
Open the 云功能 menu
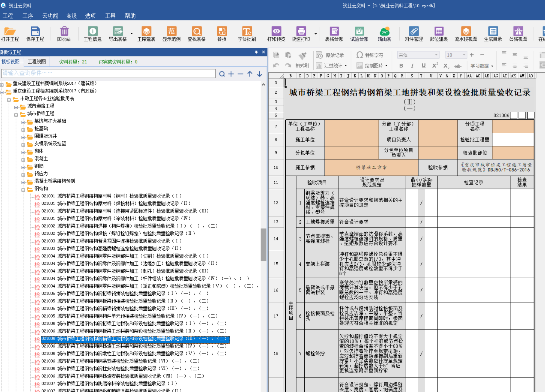pos(50,16)
